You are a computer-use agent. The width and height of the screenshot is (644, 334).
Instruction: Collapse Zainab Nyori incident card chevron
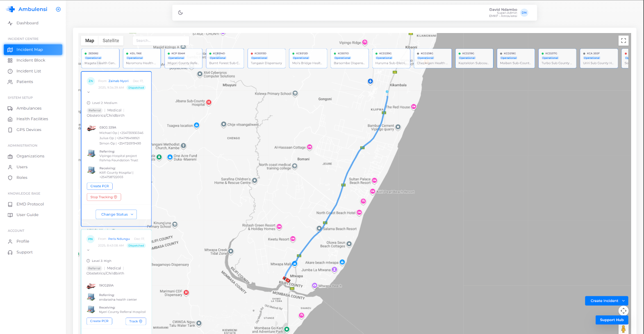tap(89, 92)
